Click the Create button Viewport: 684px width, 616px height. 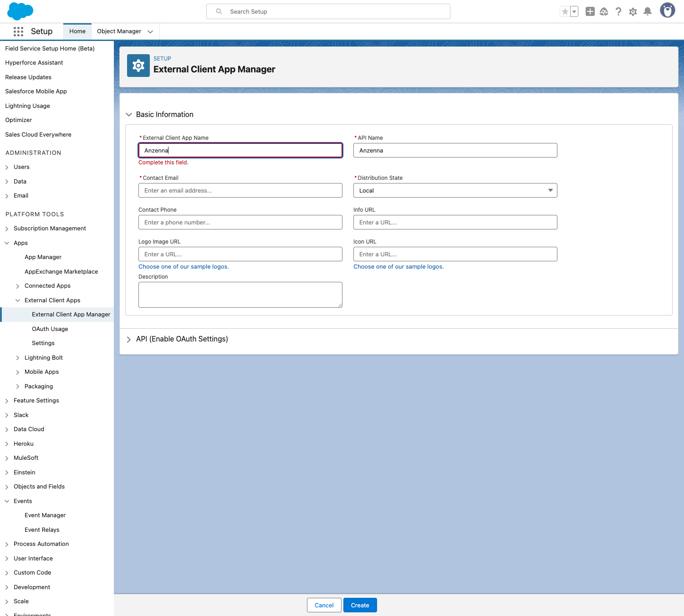pos(360,605)
